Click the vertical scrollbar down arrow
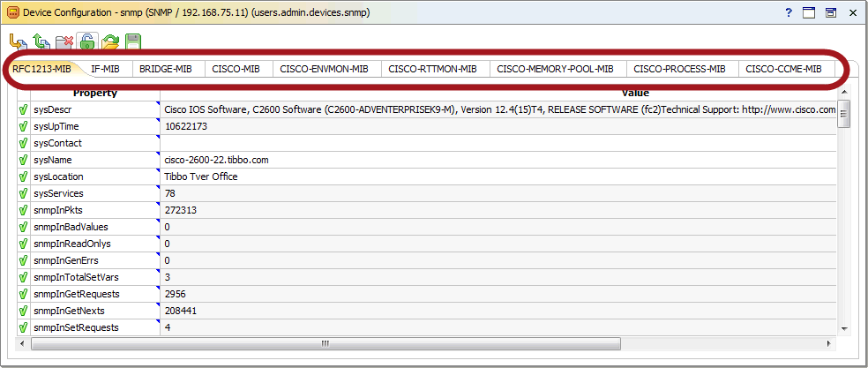 [843, 328]
